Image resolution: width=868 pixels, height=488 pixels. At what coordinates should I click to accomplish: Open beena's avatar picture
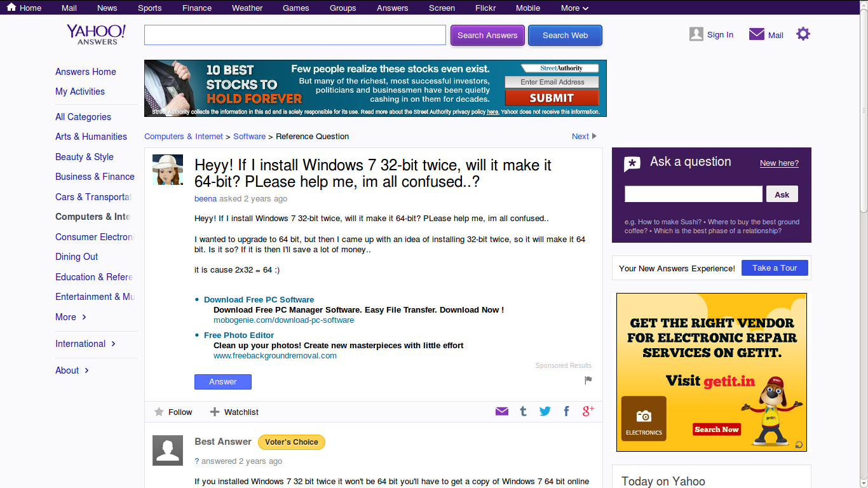[168, 170]
